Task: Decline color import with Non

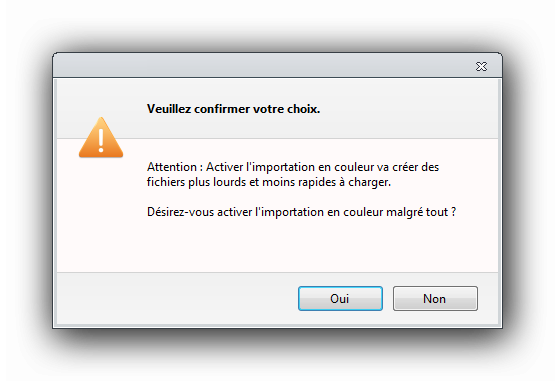Action: (x=435, y=298)
